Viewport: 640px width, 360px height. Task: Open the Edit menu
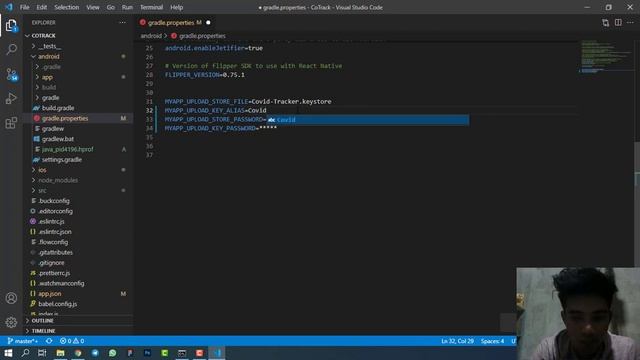coord(42,7)
